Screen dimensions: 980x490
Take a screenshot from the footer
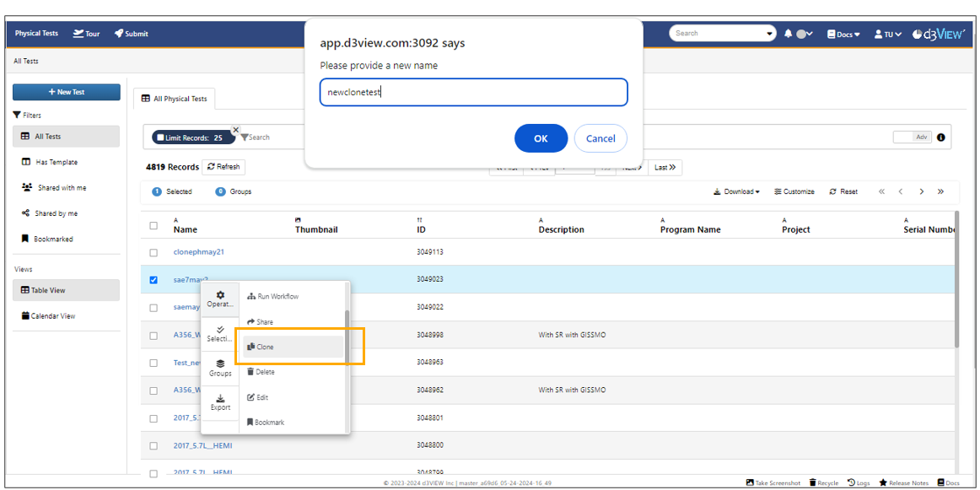(x=773, y=483)
